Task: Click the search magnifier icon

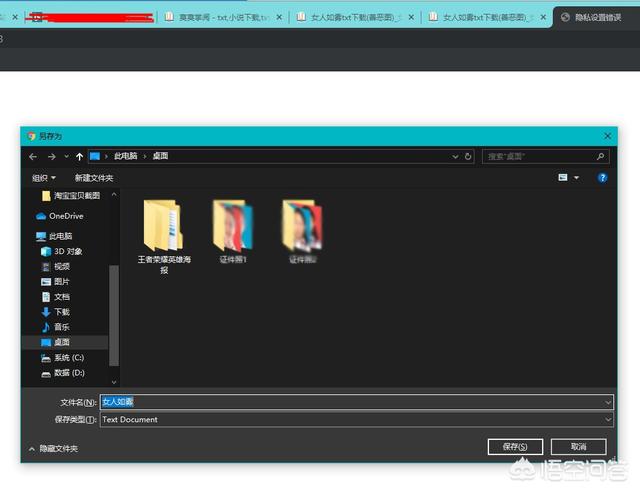Action: point(600,156)
